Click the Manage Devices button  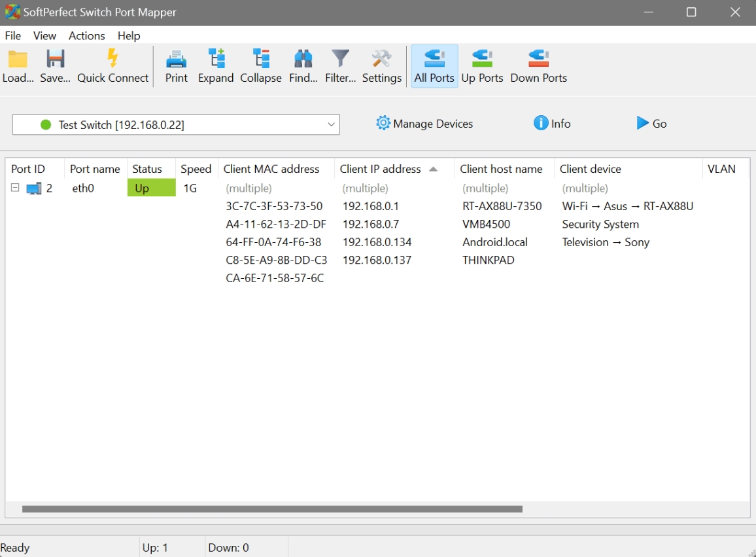coord(424,124)
